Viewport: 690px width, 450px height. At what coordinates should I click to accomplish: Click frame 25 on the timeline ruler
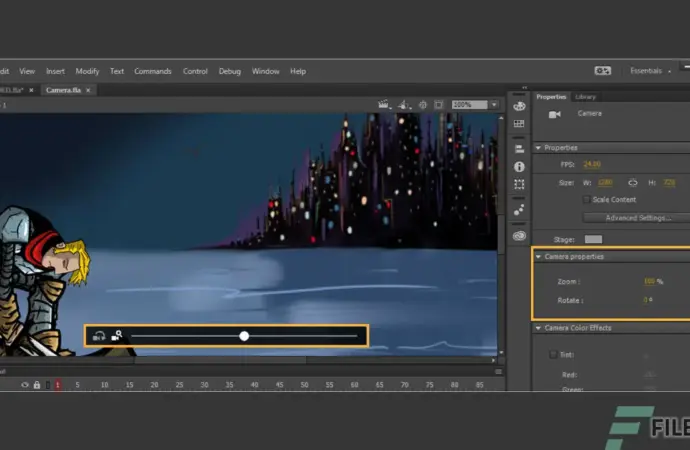(x=179, y=385)
